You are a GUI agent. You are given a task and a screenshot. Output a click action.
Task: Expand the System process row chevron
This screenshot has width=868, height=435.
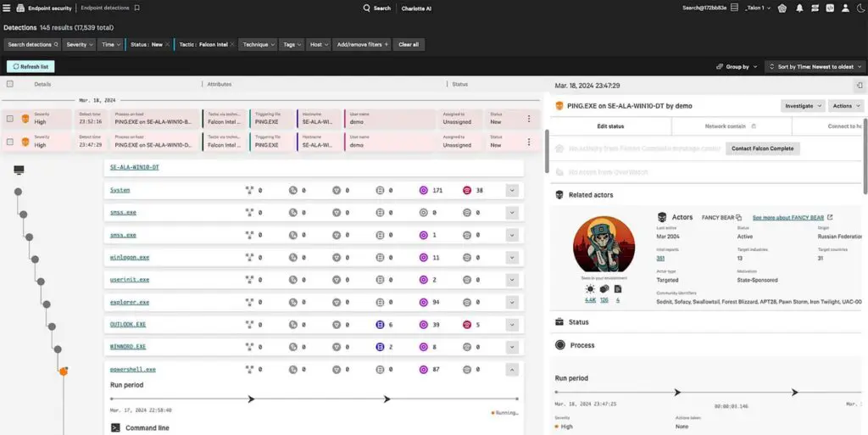click(x=511, y=191)
